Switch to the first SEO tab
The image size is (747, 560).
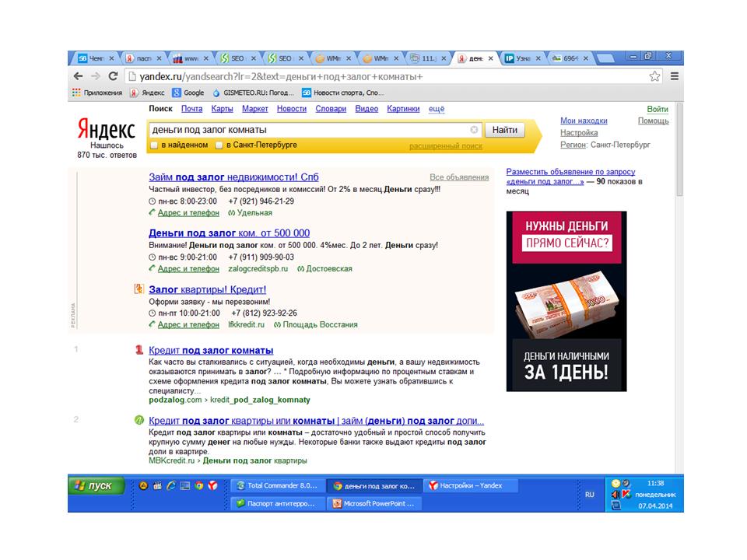[x=238, y=58]
